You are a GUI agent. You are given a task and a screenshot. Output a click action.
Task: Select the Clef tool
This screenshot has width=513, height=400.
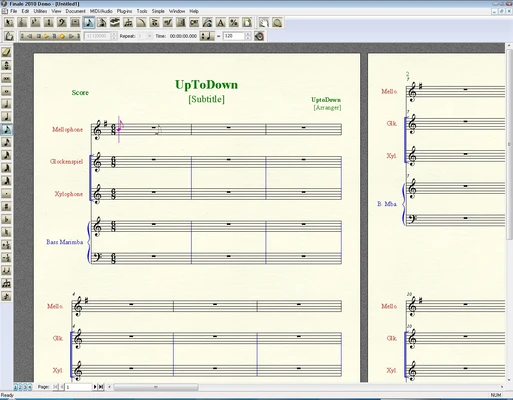[x=62, y=23]
